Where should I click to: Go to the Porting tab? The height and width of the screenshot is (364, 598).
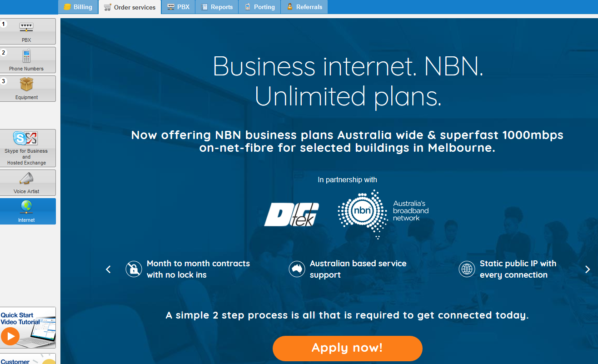pyautogui.click(x=259, y=7)
